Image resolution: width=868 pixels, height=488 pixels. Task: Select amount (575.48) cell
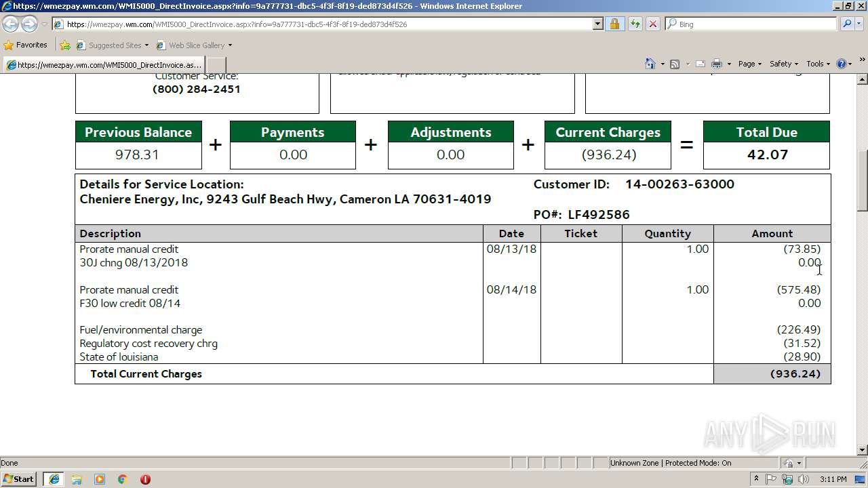[x=799, y=289]
